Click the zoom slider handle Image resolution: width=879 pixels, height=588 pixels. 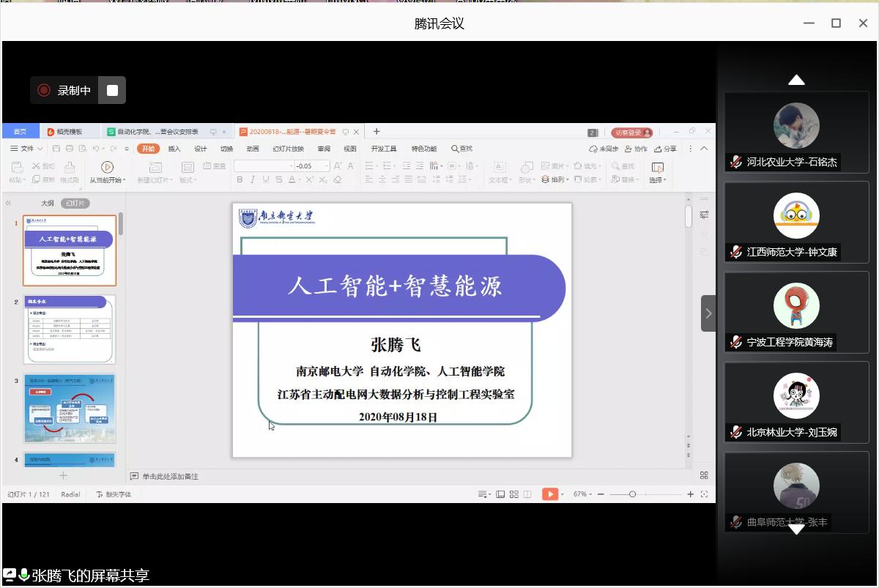632,494
